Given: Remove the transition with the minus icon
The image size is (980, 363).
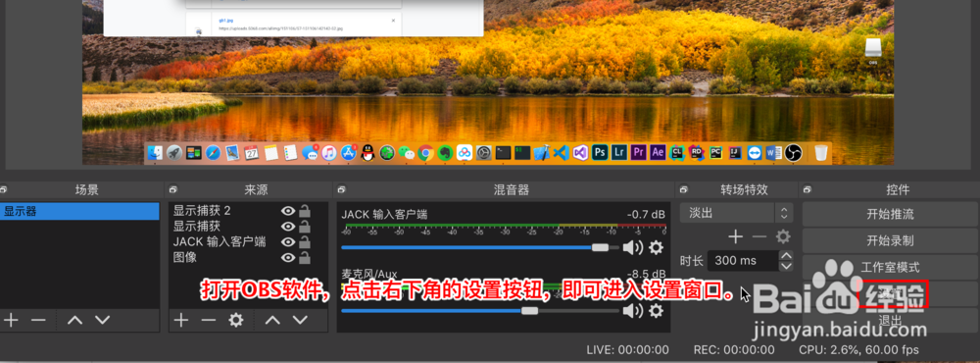Looking at the screenshot, I should point(759,236).
